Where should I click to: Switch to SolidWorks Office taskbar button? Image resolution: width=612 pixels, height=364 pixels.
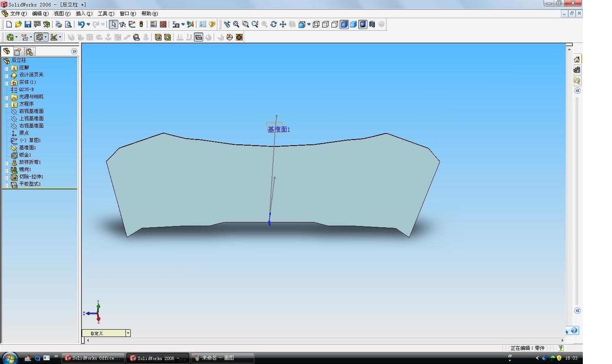pos(93,358)
